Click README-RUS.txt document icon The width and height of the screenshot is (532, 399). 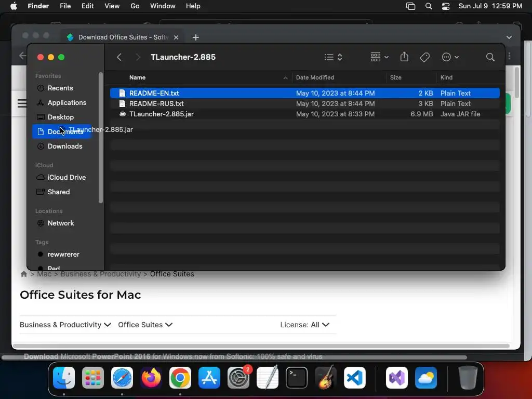click(x=122, y=103)
